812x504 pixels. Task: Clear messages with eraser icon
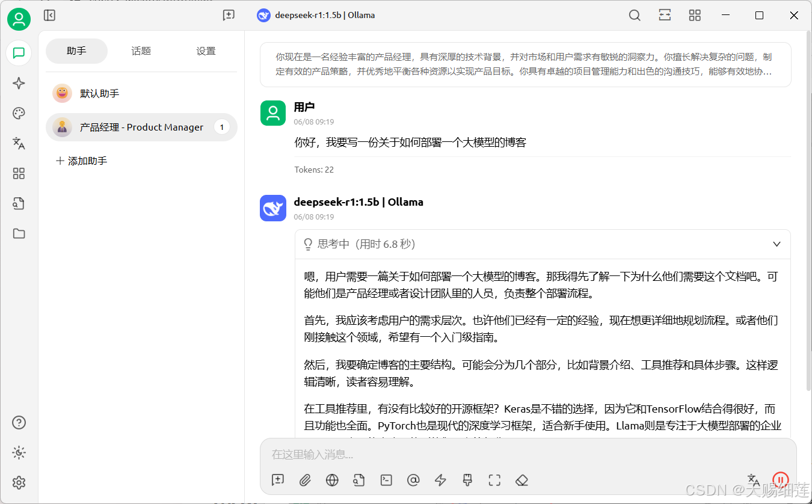click(521, 480)
